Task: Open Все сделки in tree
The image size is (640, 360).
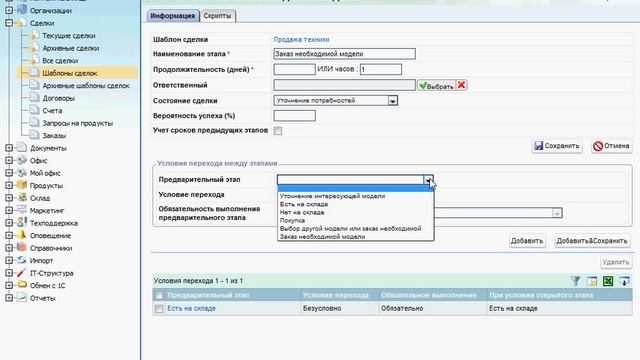Action: pos(60,61)
